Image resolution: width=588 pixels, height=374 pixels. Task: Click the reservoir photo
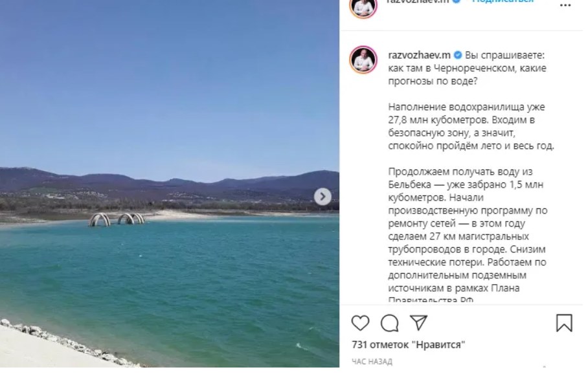(171, 185)
